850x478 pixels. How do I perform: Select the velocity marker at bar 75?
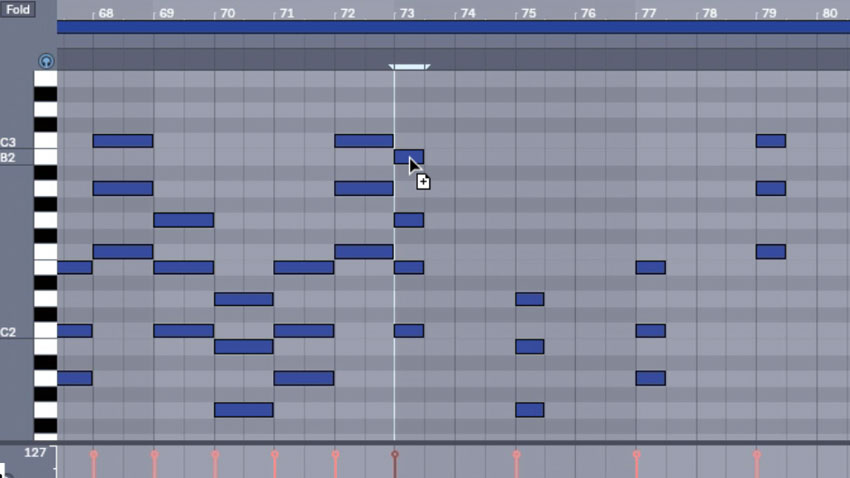516,455
